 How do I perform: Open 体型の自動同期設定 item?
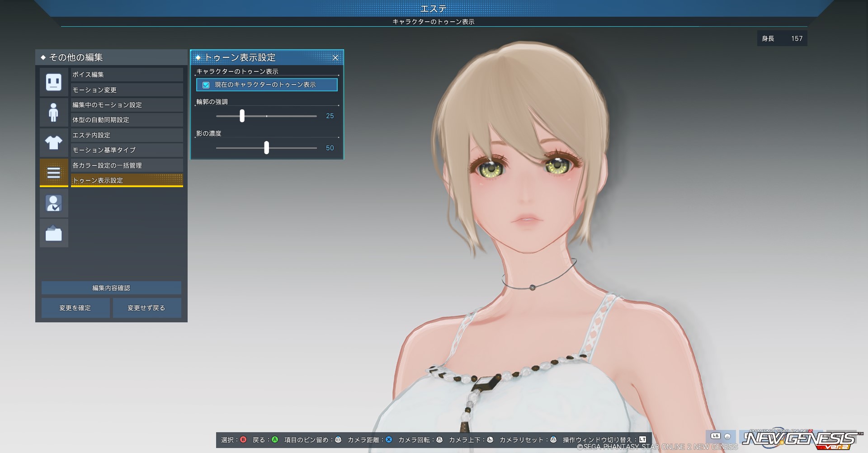pos(127,120)
